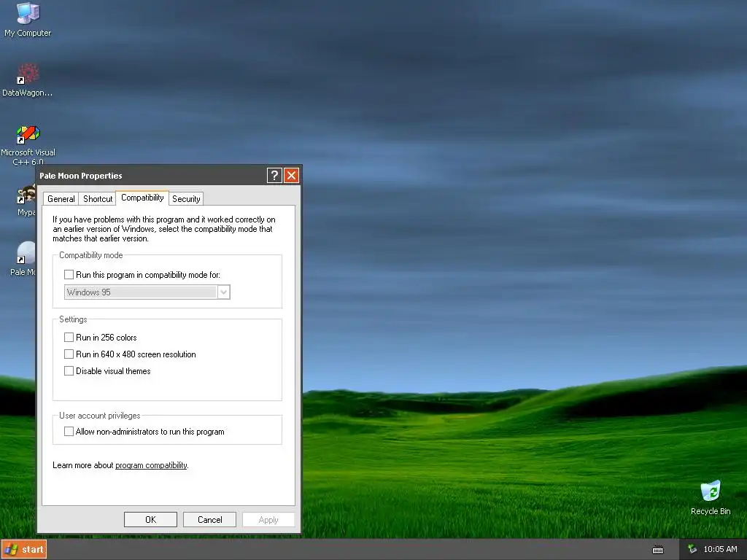Select the Compatibility tab
The image size is (747, 560).
142,198
